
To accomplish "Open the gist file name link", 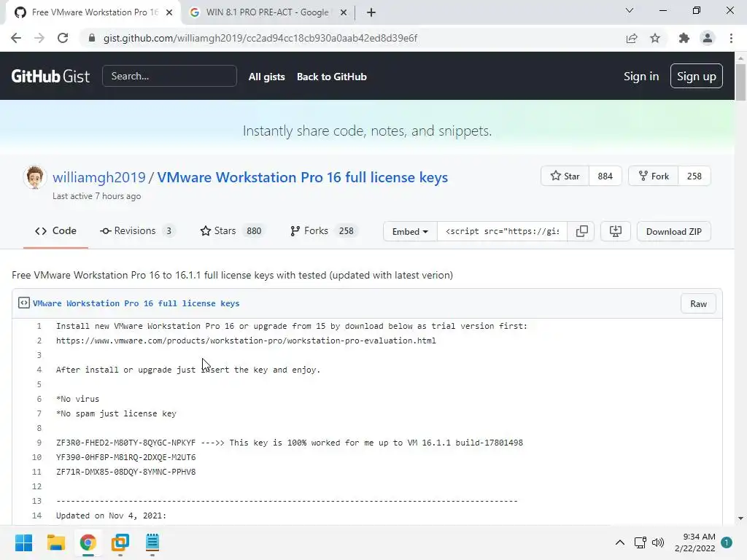I will click(136, 303).
